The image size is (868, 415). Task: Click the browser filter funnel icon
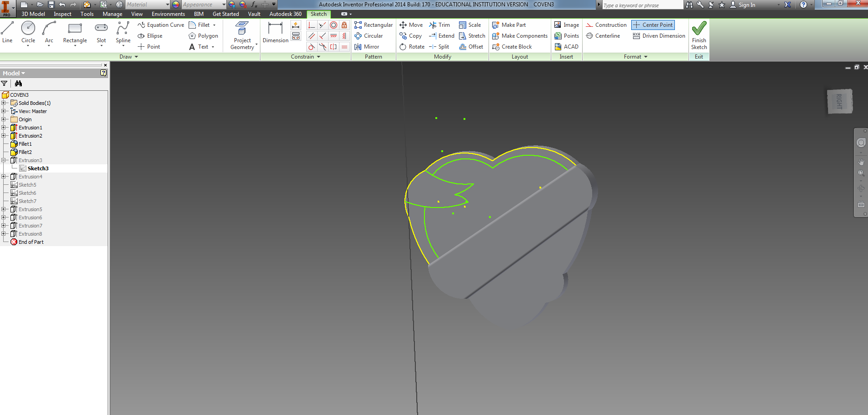(x=4, y=84)
